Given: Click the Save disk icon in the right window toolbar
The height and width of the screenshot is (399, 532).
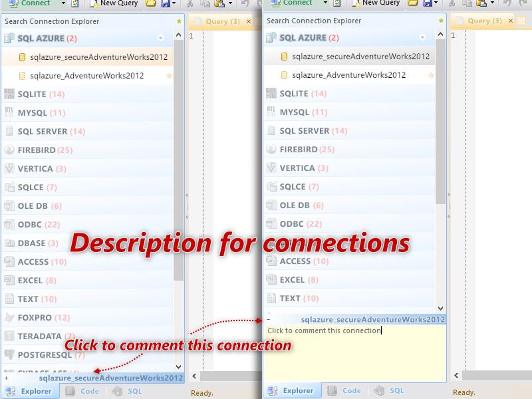Looking at the screenshot, I should 428,3.
